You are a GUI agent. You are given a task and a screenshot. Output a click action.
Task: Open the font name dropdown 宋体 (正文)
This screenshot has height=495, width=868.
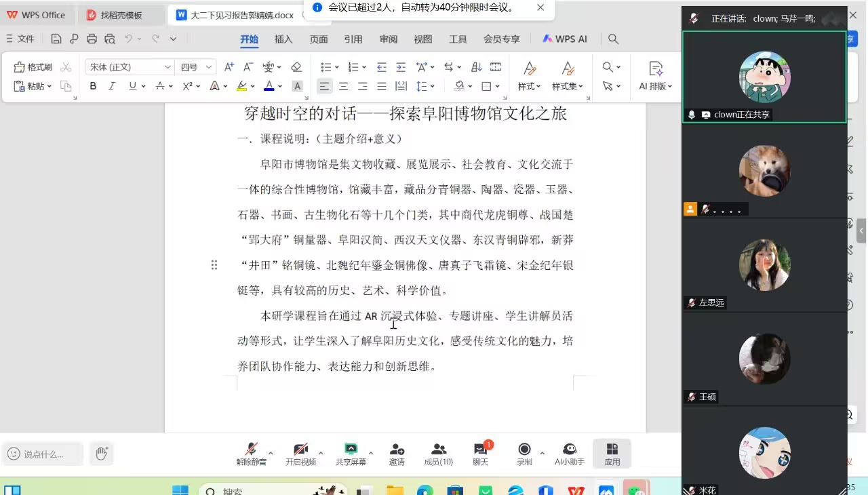pyautogui.click(x=130, y=67)
